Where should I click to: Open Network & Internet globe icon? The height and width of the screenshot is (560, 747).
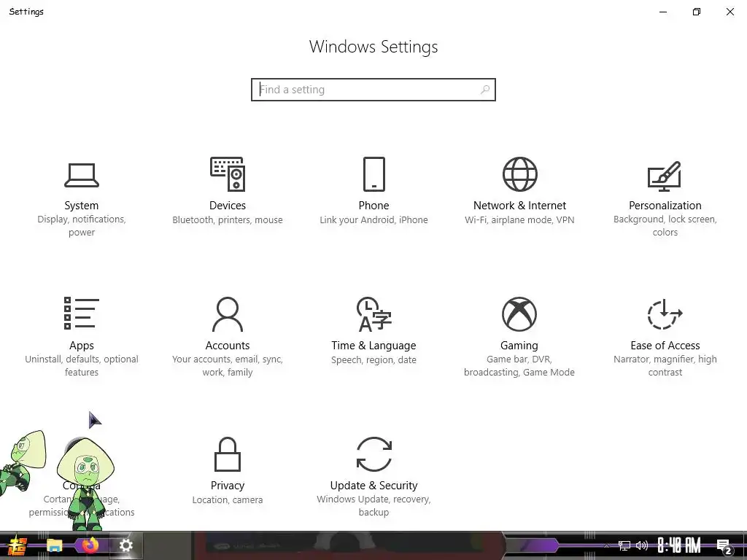pyautogui.click(x=519, y=174)
